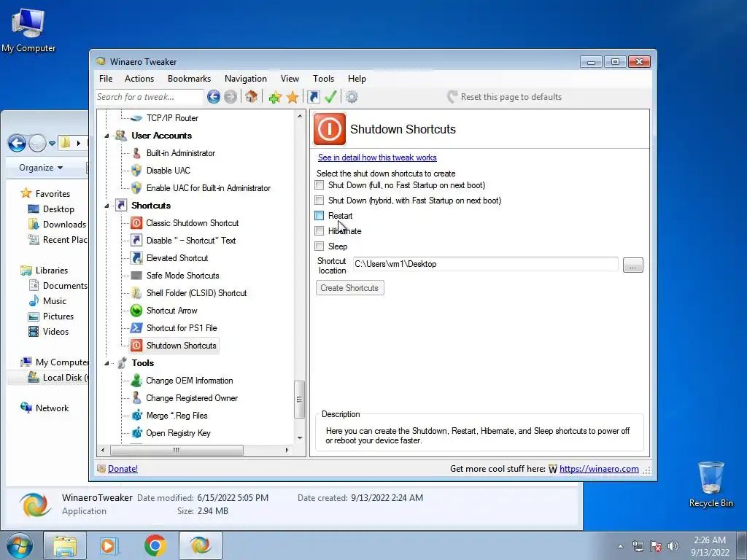Open the File menu

(106, 79)
